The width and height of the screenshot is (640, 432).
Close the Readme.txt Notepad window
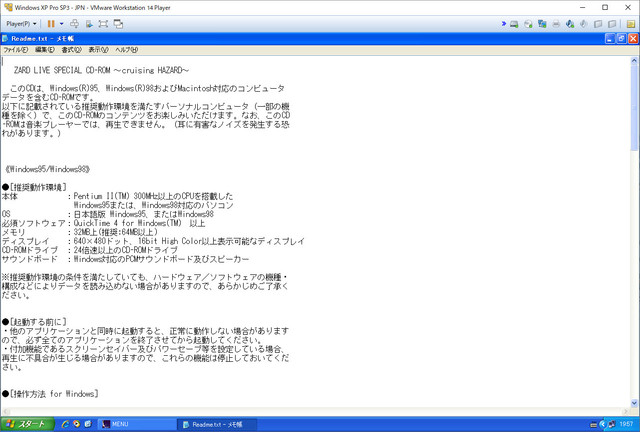[633, 38]
